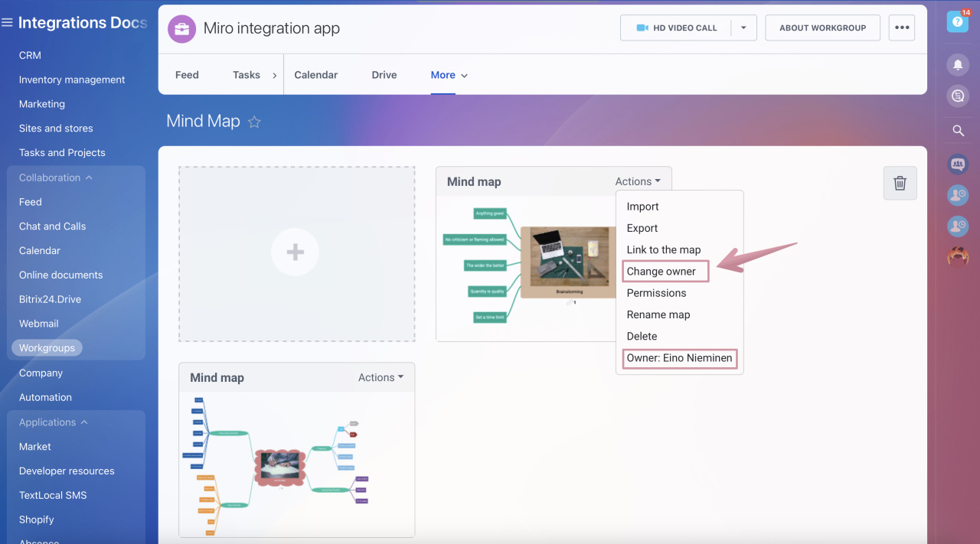Open CRM in the sidebar
Screen dimensions: 980x544
coord(30,55)
